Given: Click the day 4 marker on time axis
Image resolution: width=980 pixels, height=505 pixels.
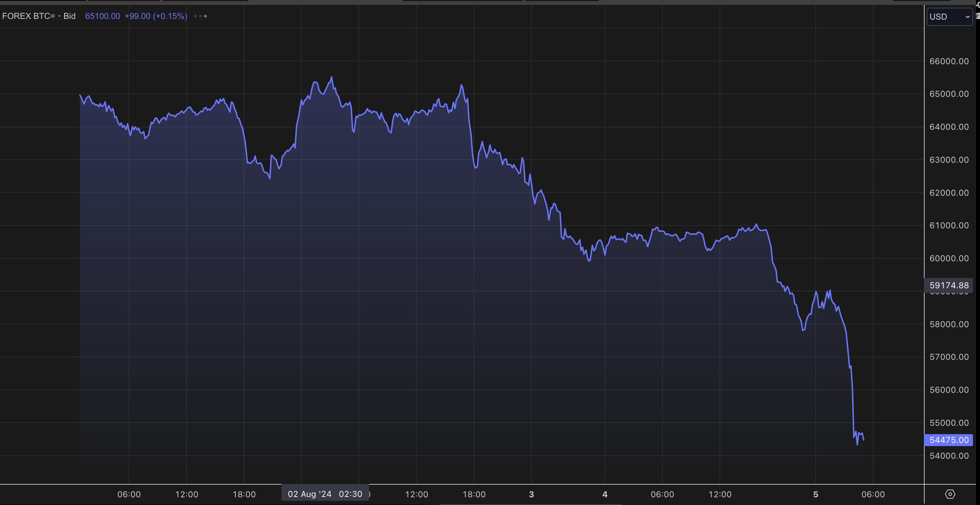Looking at the screenshot, I should 605,494.
